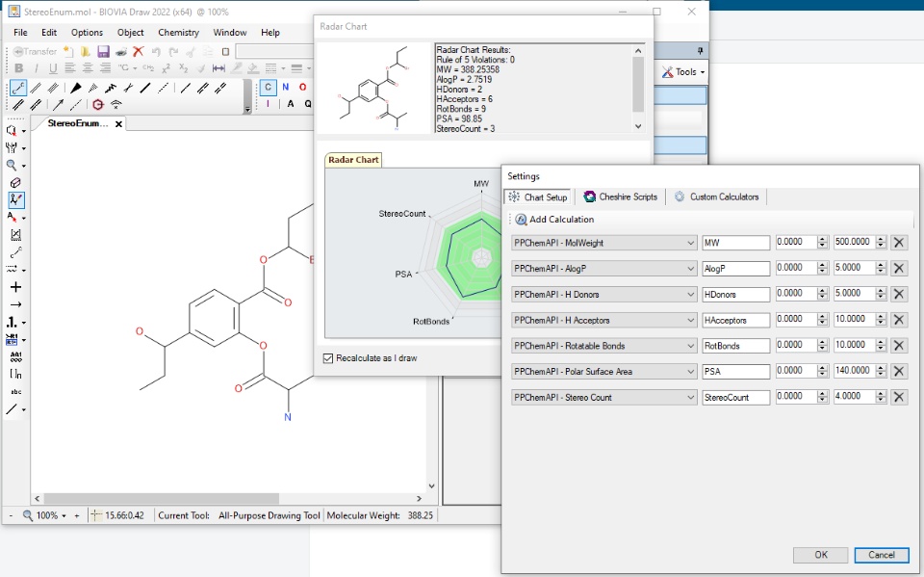
Task: Open the zoom percentage dropdown in status bar
Action: (64, 515)
